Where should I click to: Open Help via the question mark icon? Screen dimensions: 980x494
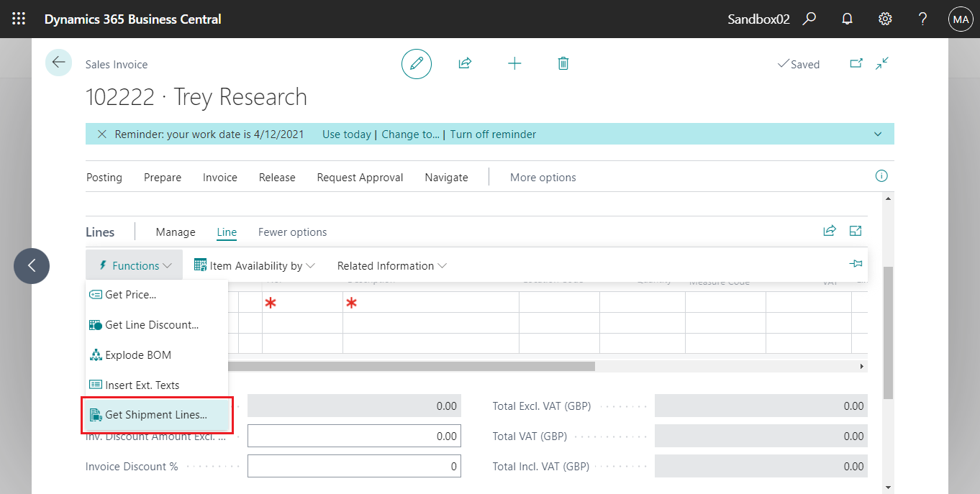(922, 19)
